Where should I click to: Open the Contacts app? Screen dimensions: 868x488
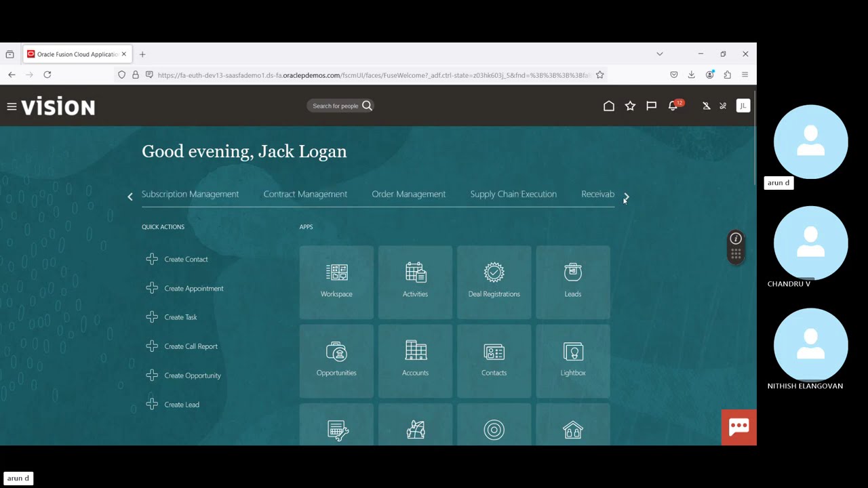pyautogui.click(x=494, y=361)
